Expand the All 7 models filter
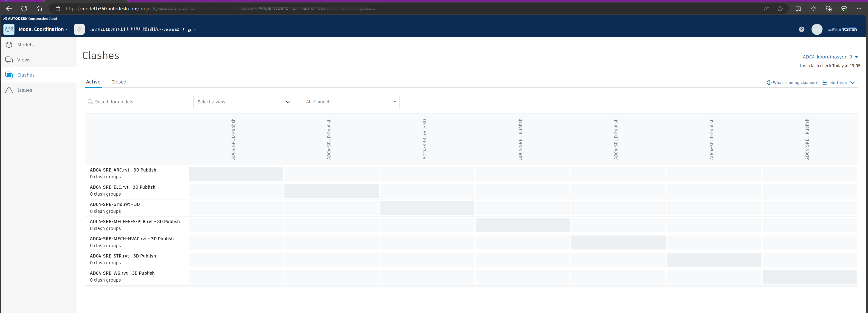Viewport: 868px width, 313px height. (x=351, y=102)
